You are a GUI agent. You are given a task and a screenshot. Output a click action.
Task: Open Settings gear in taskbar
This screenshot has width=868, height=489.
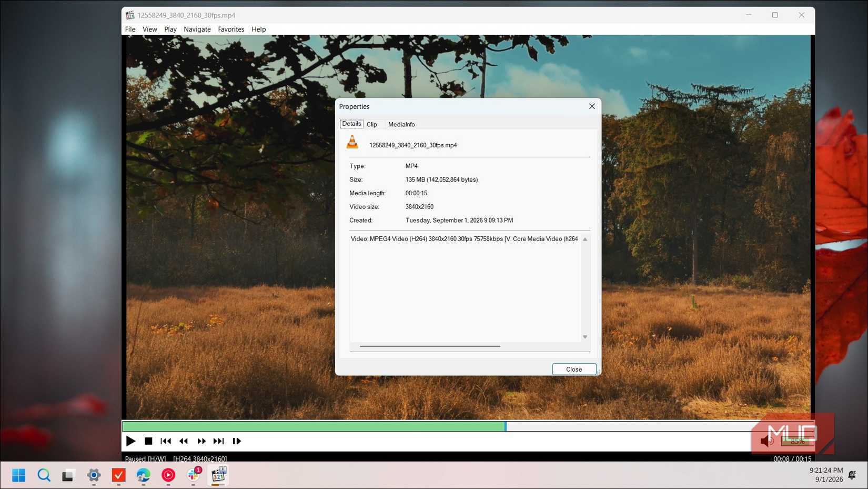[x=94, y=475]
